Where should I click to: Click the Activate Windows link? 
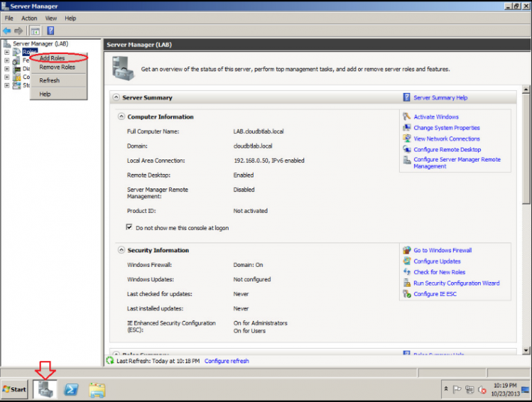click(x=436, y=117)
